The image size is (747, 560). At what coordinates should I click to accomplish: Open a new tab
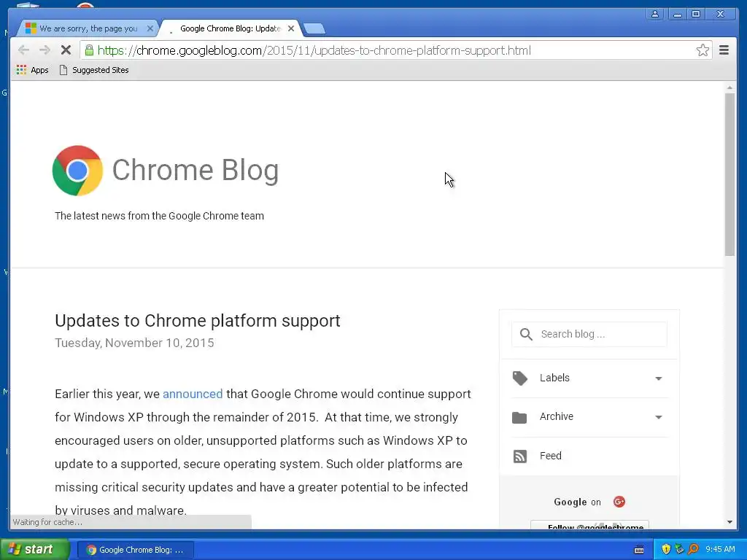[314, 28]
